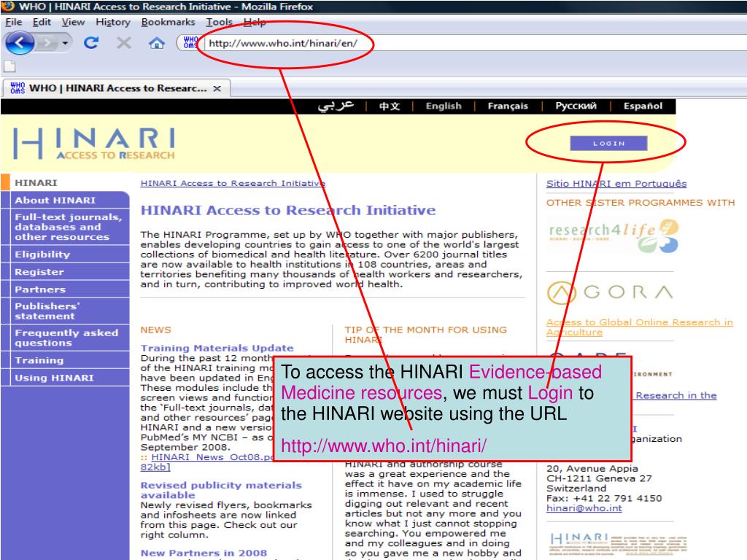Click the AGORA logo
747x560 pixels.
[610, 292]
